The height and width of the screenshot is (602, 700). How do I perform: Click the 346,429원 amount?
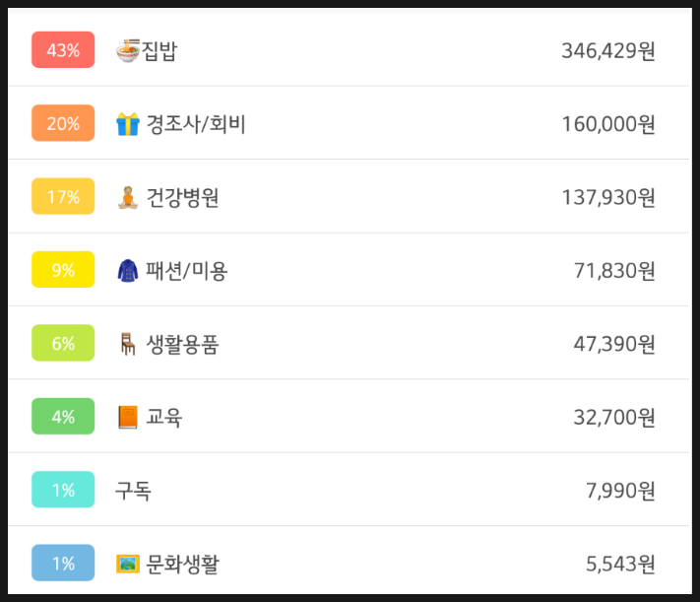(607, 50)
